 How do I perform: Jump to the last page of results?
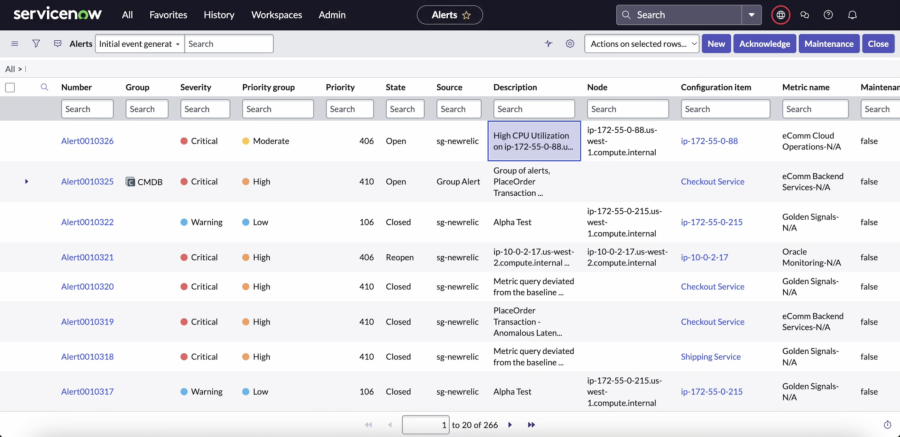pos(531,425)
